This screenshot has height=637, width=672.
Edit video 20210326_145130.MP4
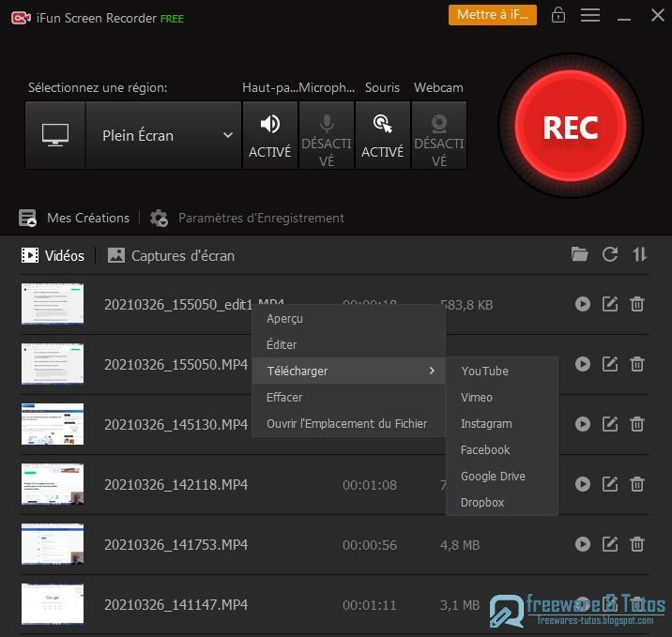(610, 424)
